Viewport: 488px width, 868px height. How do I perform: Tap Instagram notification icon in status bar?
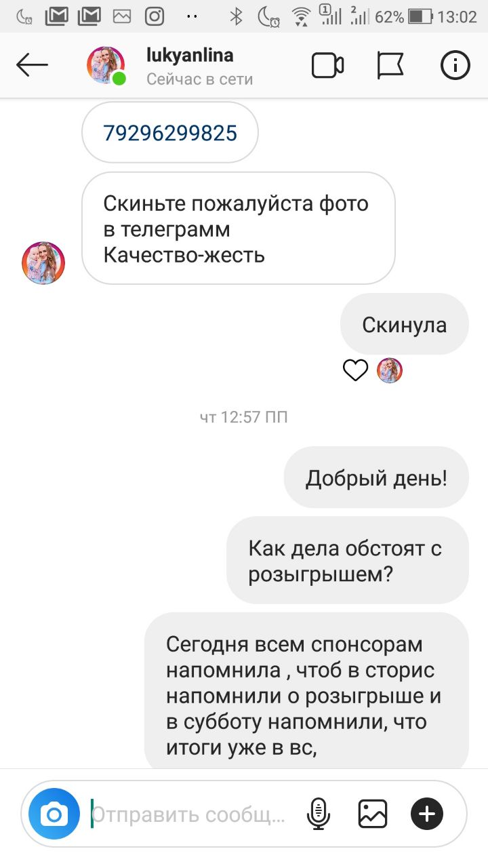[155, 16]
